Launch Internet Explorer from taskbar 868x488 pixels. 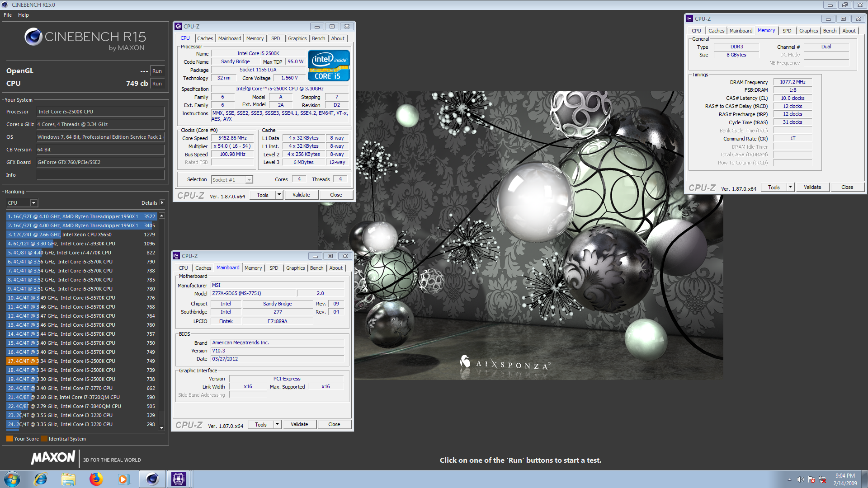point(41,479)
